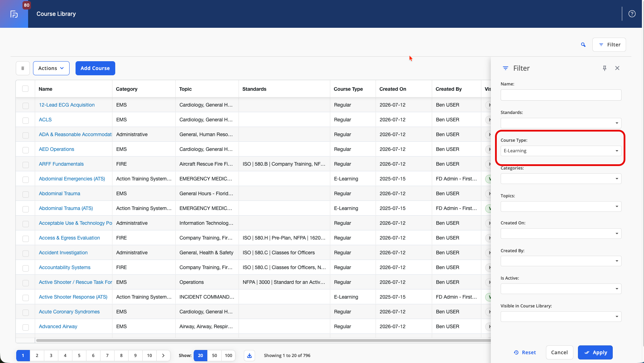644x363 pixels.
Task: Check the Abdominal Trauma (ATS) row
Action: click(x=26, y=209)
